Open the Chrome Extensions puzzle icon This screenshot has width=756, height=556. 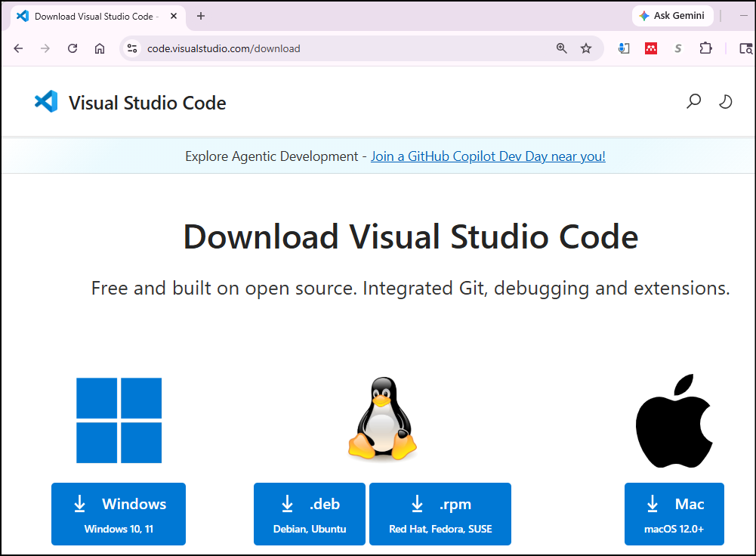[x=705, y=48]
